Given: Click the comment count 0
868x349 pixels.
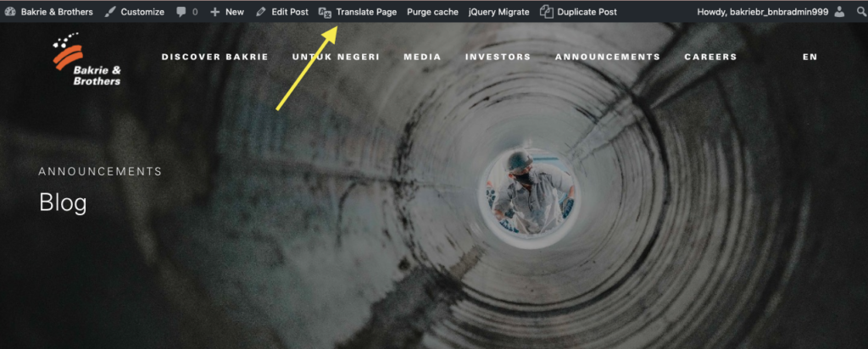Looking at the screenshot, I should tap(195, 12).
